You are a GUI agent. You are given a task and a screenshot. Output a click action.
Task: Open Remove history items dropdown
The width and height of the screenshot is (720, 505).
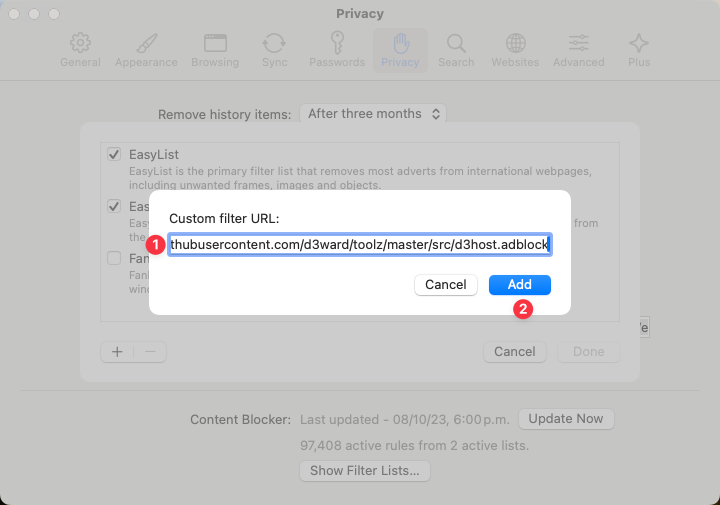click(x=373, y=114)
